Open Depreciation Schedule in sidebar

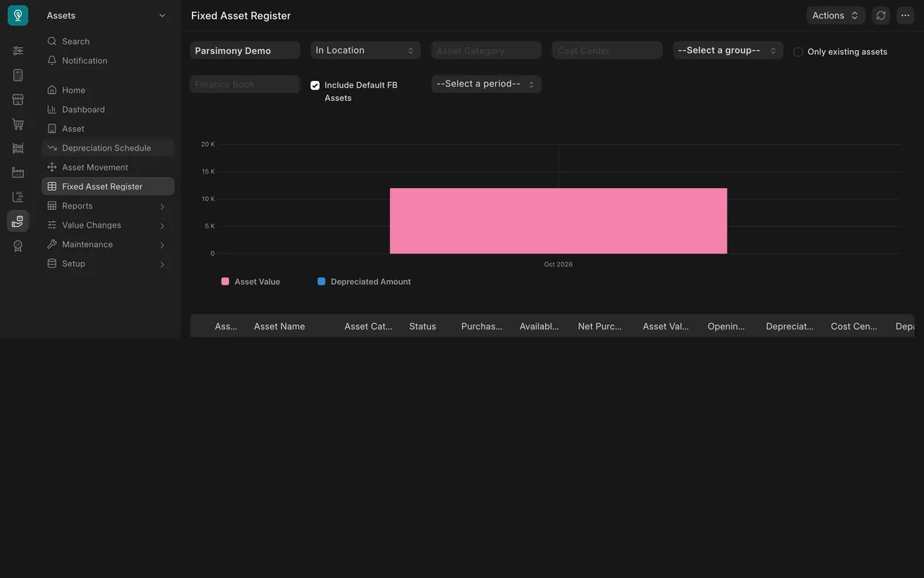[x=108, y=148]
